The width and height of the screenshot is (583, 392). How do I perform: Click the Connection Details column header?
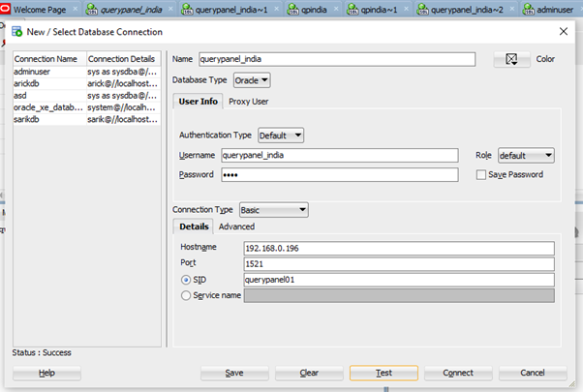click(x=123, y=59)
